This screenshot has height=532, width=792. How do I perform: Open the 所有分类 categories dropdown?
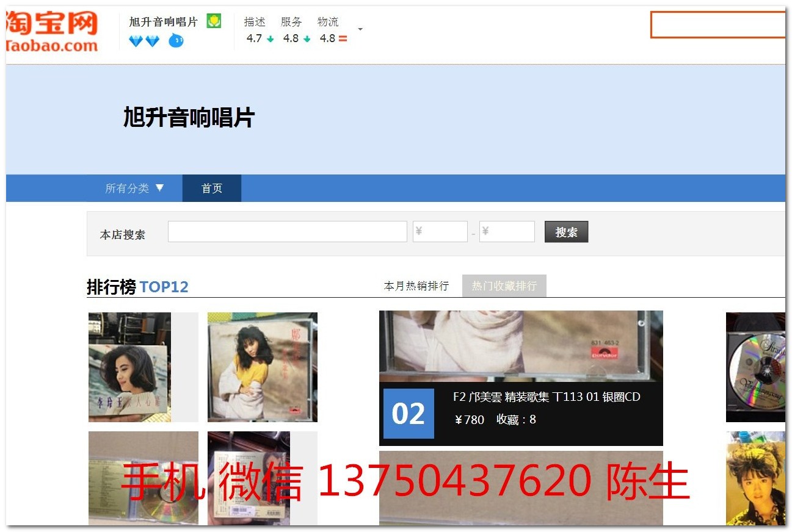click(134, 188)
